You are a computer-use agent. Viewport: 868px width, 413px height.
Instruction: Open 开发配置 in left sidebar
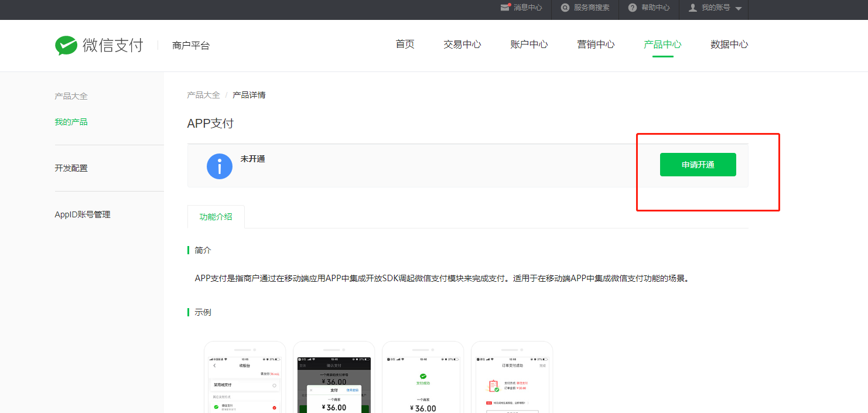pos(71,168)
